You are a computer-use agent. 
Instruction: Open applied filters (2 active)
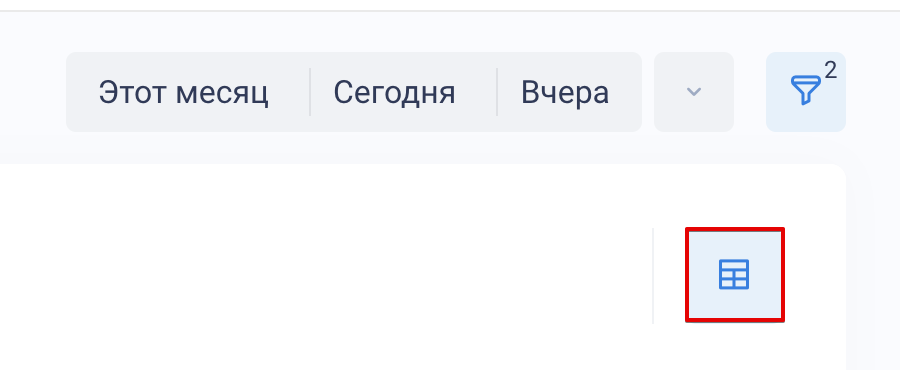coord(805,92)
